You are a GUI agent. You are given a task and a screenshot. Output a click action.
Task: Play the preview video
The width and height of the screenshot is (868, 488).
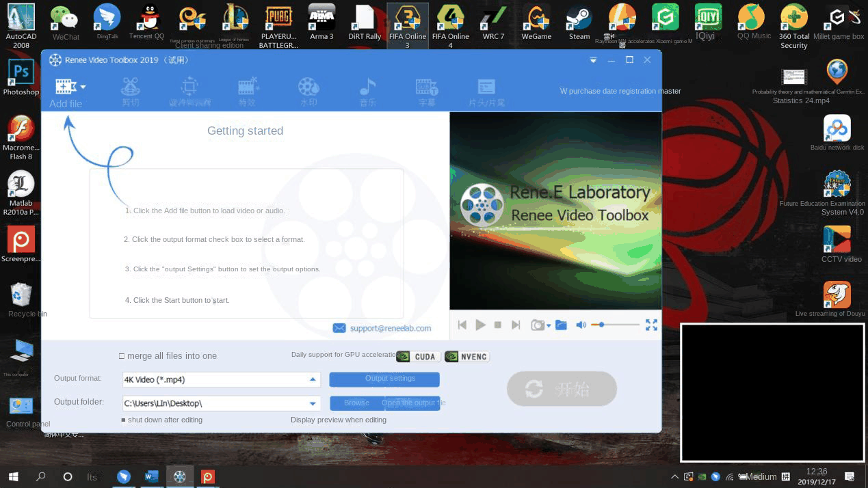[480, 325]
